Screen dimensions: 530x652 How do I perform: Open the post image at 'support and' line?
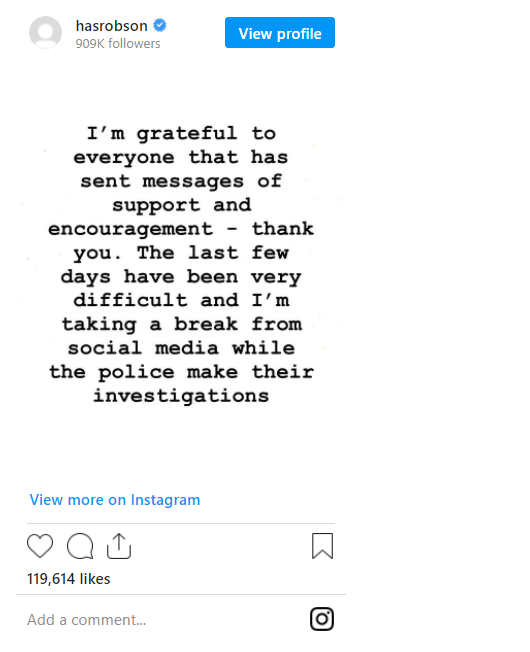181,205
